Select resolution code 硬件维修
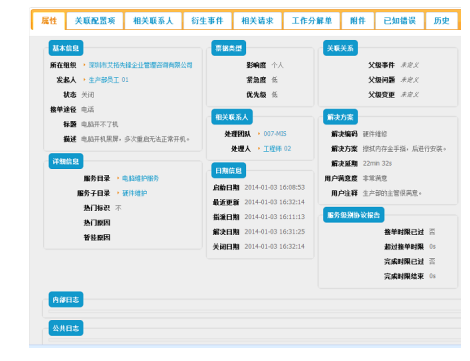This screenshot has height=361, width=470. pos(375,134)
